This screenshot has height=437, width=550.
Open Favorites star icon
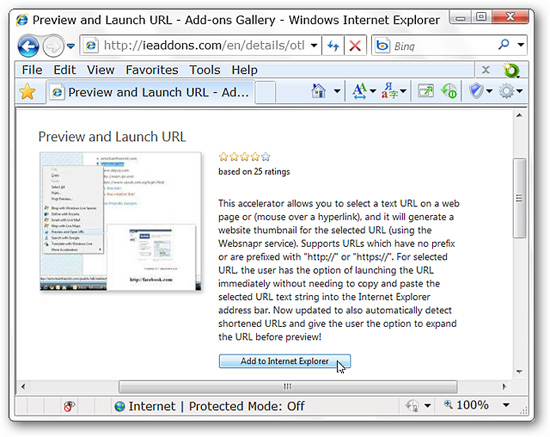[27, 92]
